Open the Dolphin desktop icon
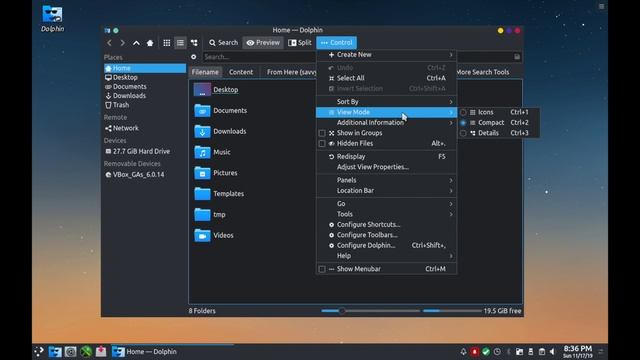The height and width of the screenshot is (360, 640). pyautogui.click(x=52, y=19)
